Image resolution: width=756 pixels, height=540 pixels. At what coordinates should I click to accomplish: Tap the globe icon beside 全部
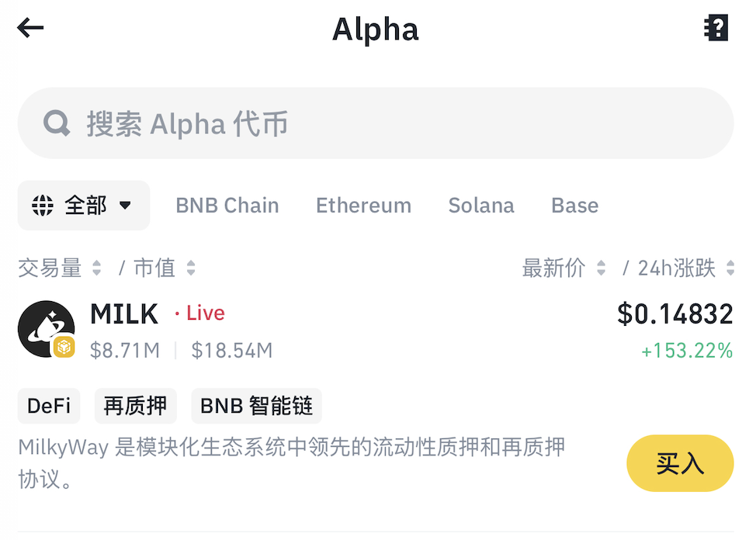[x=42, y=206]
